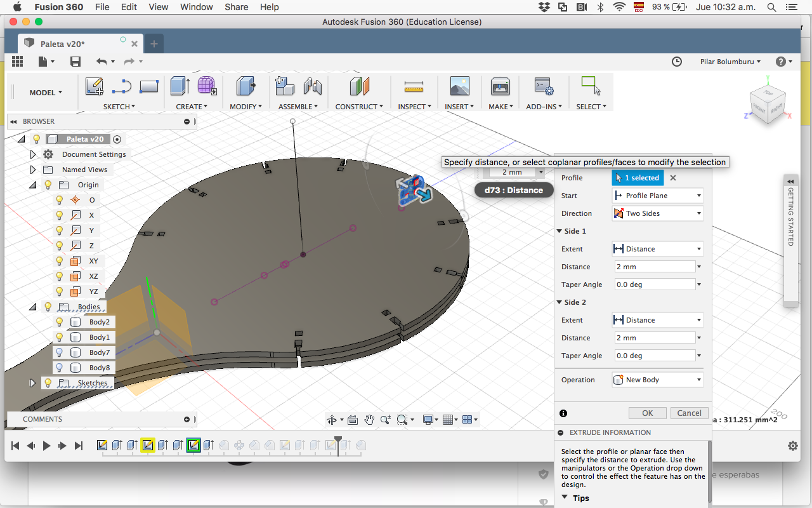Image resolution: width=812 pixels, height=508 pixels.
Task: Toggle visibility of Body2
Action: point(60,322)
